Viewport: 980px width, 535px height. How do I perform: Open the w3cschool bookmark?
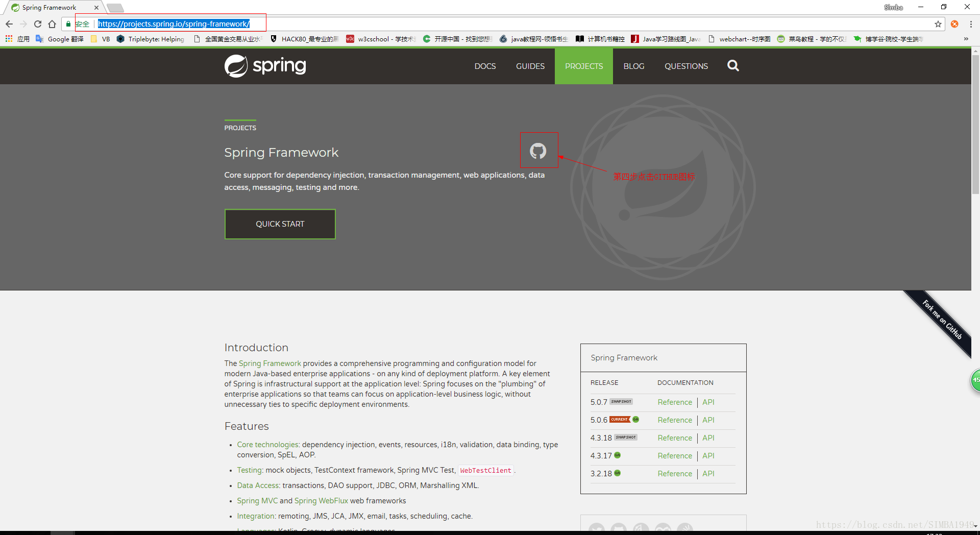click(x=381, y=39)
